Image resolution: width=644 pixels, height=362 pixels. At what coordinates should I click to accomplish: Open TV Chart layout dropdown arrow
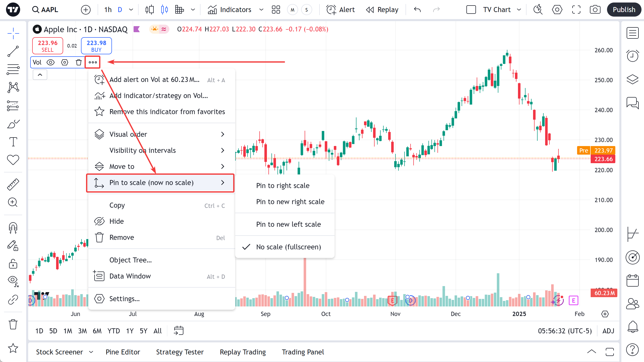519,10
